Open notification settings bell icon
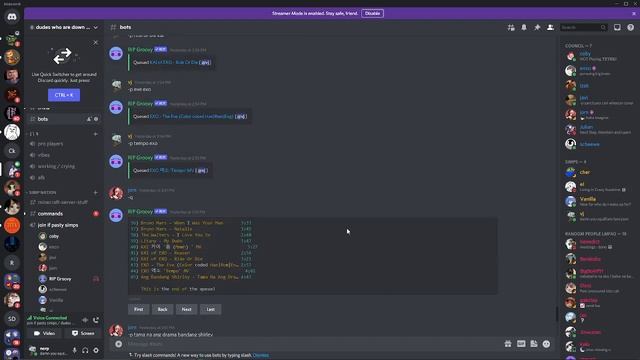 [x=524, y=27]
